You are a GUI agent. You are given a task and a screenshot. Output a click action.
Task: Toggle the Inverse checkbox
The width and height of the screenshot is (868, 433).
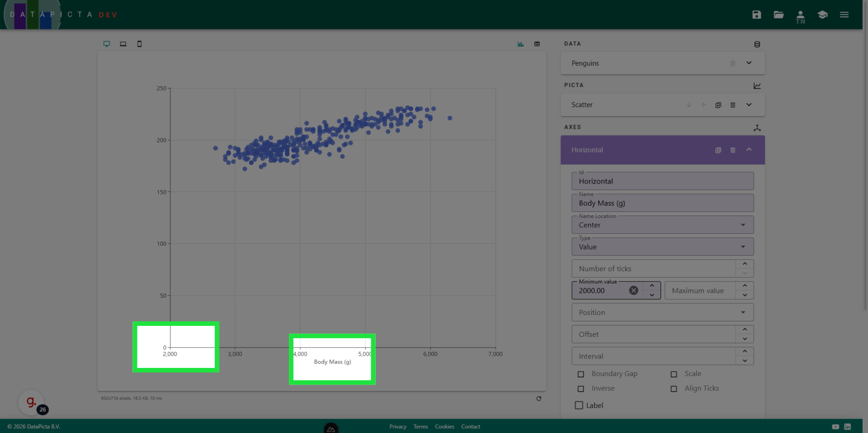(581, 389)
